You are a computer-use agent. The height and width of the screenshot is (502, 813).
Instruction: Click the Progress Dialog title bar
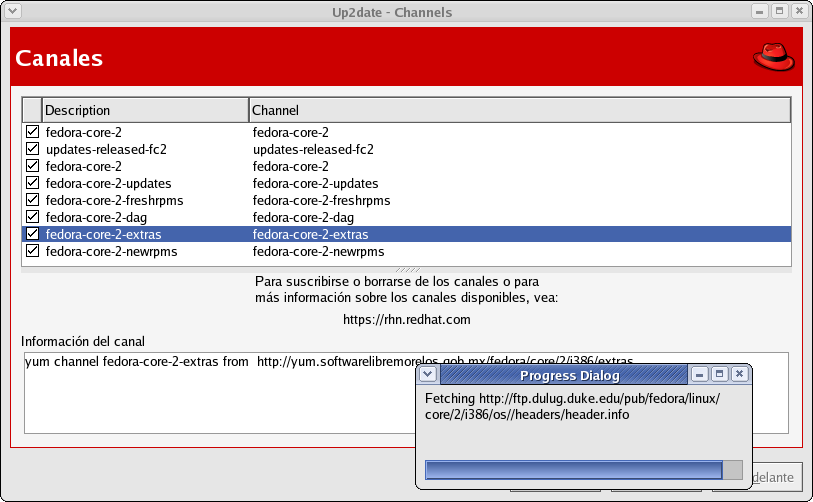(564, 374)
